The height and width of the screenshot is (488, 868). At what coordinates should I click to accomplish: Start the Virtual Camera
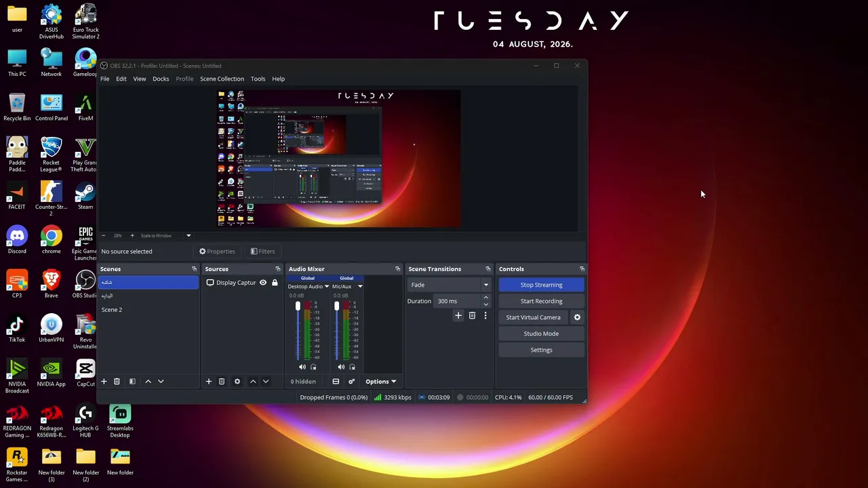[x=533, y=317]
